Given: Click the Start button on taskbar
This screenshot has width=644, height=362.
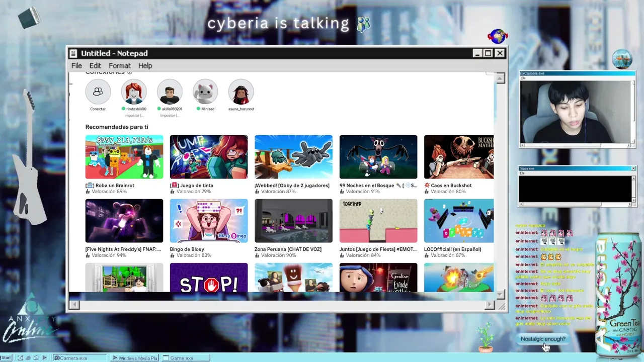Looking at the screenshot, I should pyautogui.click(x=6, y=358).
